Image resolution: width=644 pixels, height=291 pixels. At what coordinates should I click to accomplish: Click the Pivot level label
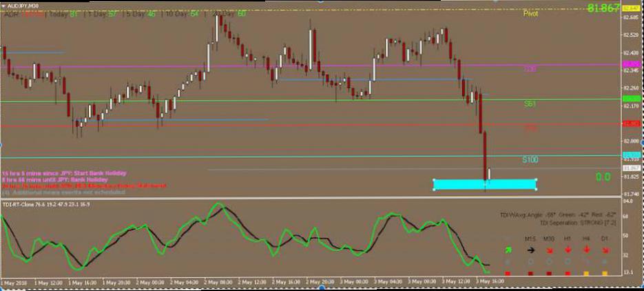[530, 13]
